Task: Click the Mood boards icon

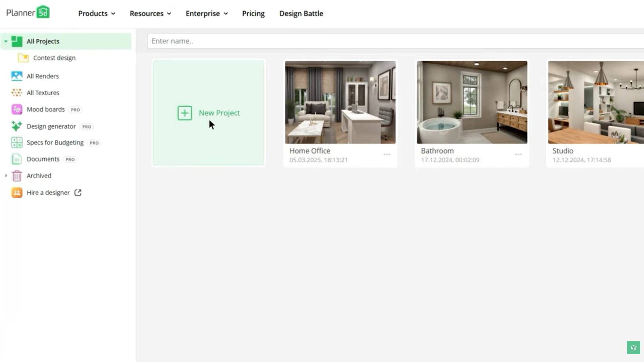Action: [x=17, y=109]
